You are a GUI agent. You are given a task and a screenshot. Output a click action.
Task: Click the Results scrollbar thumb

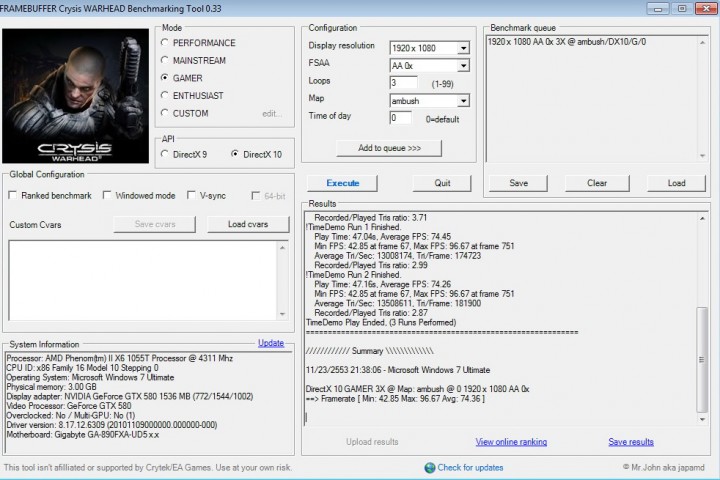[702, 360]
